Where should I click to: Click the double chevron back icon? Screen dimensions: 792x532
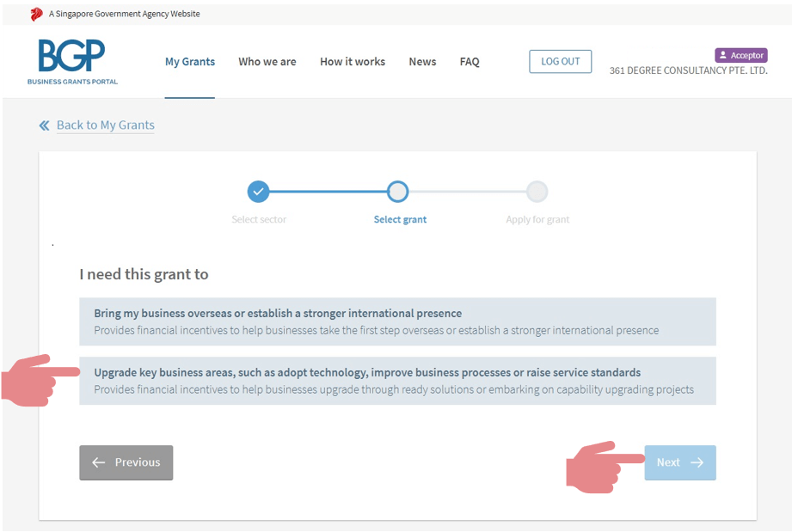(x=45, y=125)
